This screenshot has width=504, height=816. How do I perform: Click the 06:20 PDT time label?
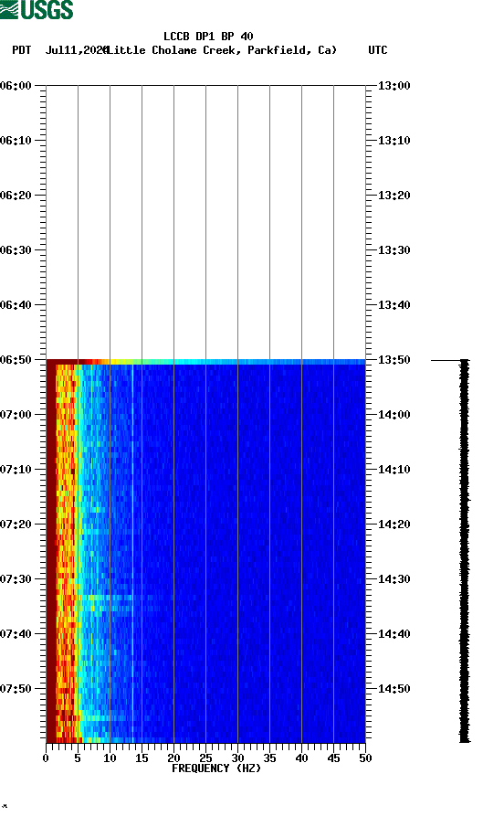16,196
